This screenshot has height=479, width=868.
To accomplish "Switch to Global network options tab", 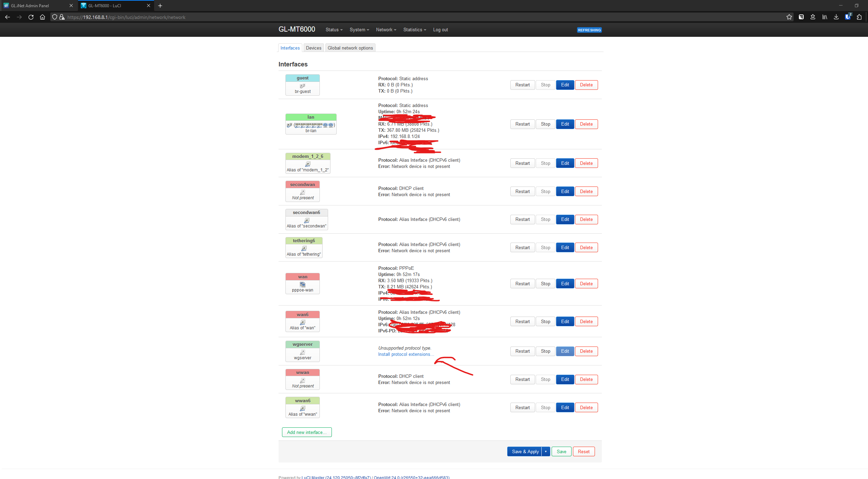I will point(350,48).
